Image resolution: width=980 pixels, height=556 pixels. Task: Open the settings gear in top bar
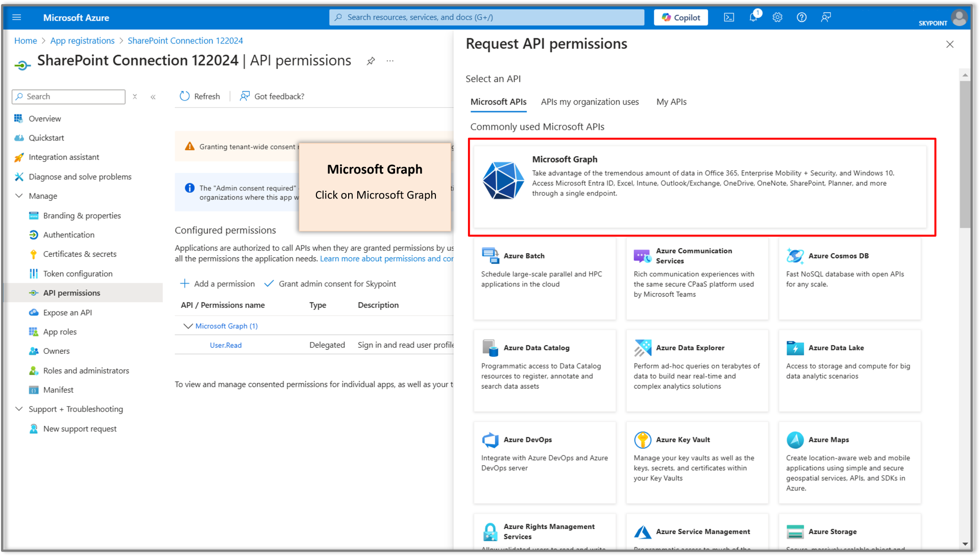pyautogui.click(x=777, y=17)
